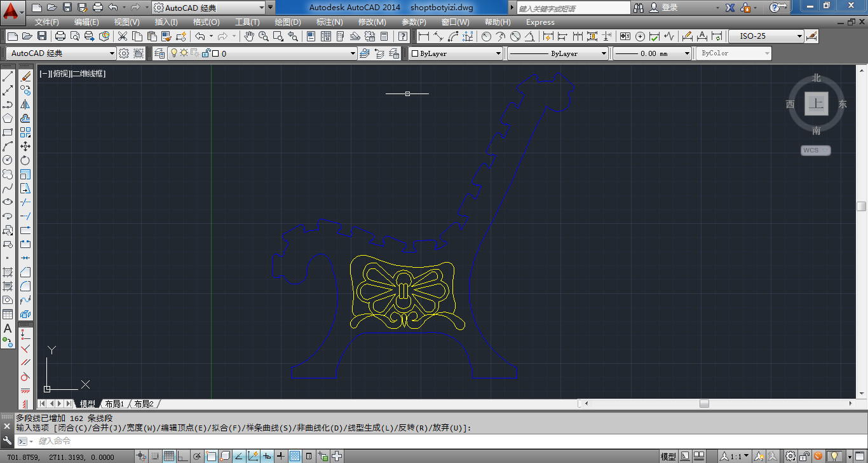Screen dimensions: 868x463
Task: Toggle Snap Mode in status bar
Action: coord(156,456)
